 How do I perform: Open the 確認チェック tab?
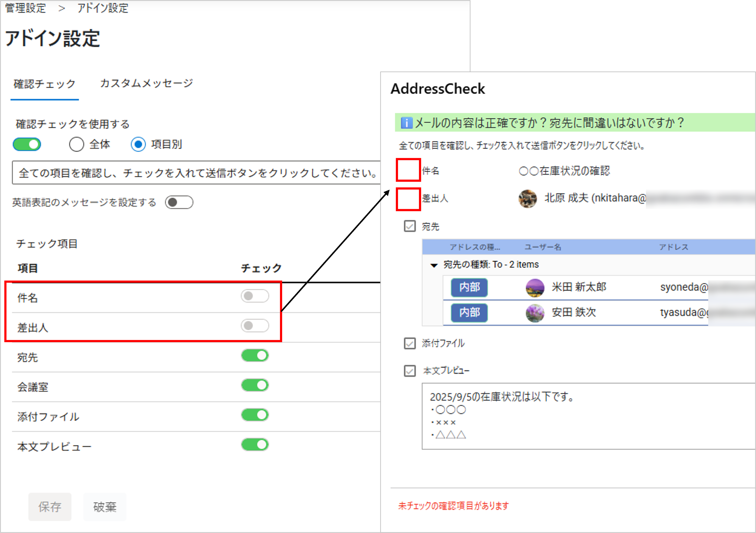point(44,84)
